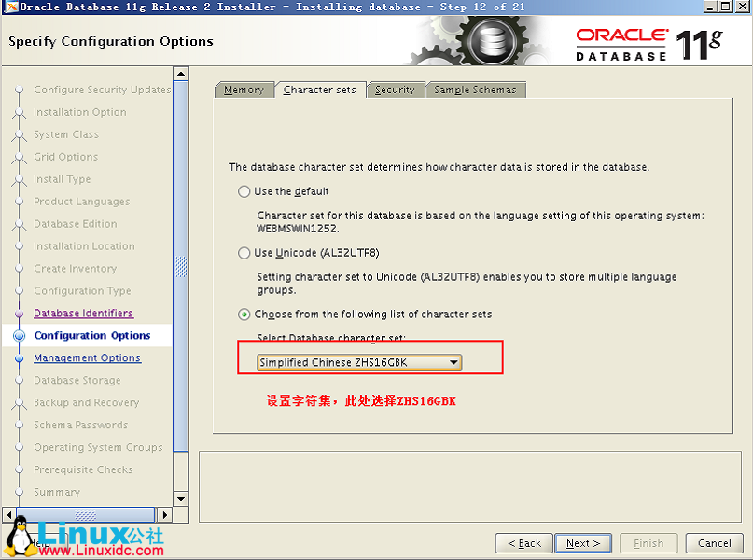The width and height of the screenshot is (753, 560).
Task: Click the right arrow on the bottom scrollbar
Action: click(165, 513)
